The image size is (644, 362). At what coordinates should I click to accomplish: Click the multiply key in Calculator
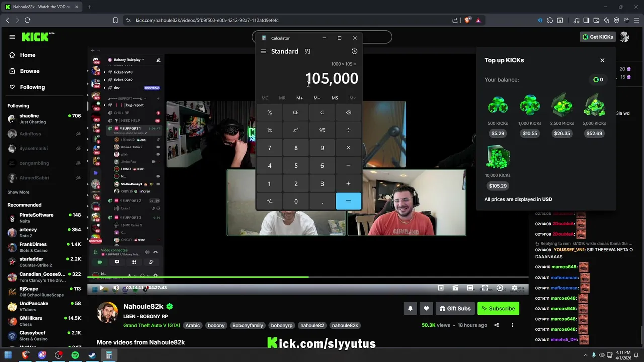tap(348, 148)
